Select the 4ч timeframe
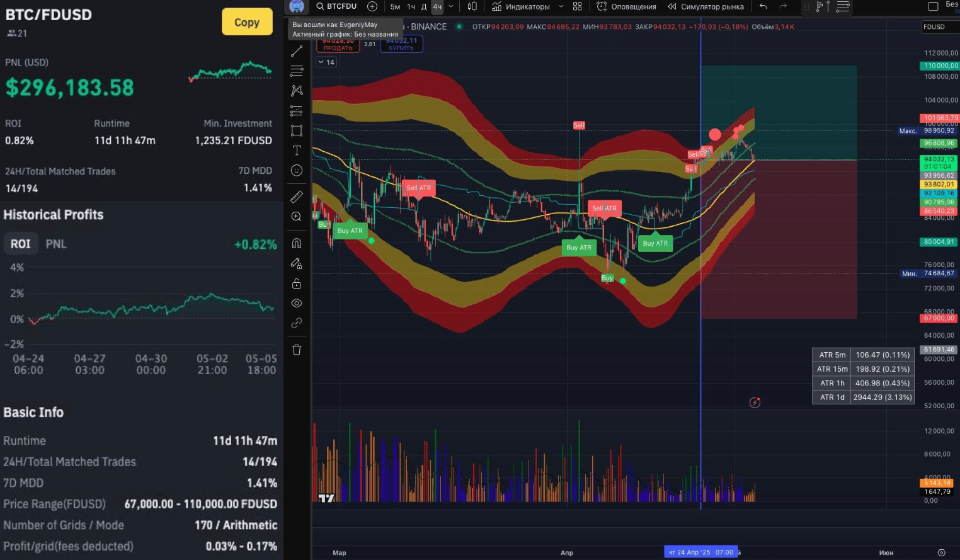Viewport: 960px width, 560px height. (437, 6)
